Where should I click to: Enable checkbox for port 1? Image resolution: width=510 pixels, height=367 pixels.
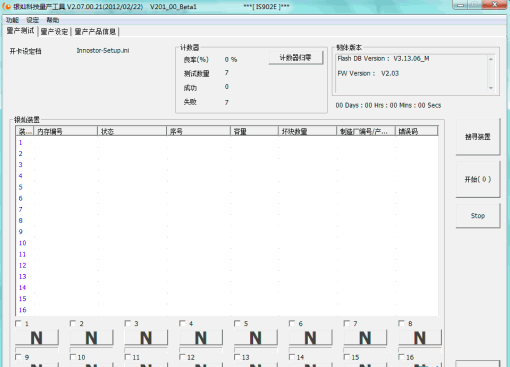(18, 323)
